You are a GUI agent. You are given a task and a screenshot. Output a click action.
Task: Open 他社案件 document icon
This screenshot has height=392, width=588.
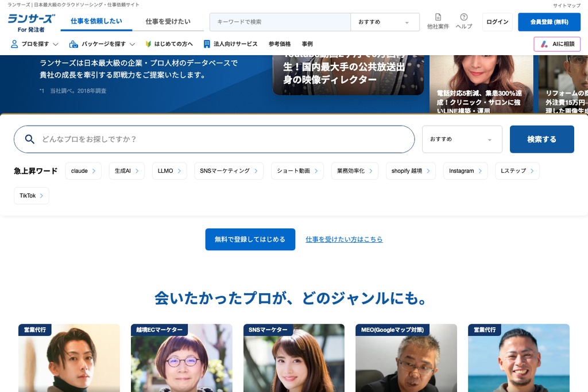(x=438, y=17)
